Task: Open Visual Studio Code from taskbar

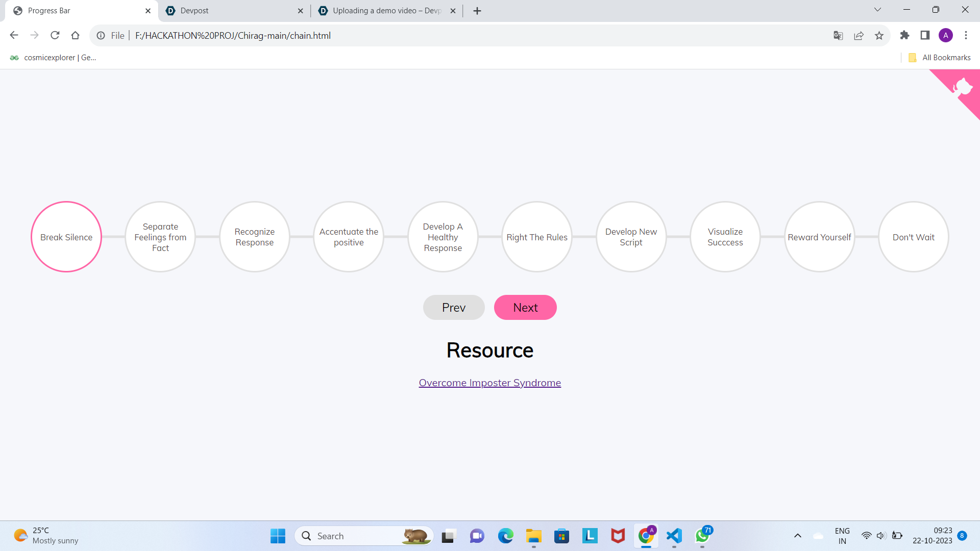Action: click(674, 536)
